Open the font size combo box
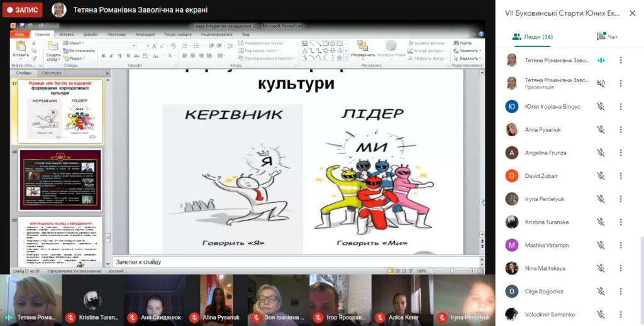Screen dimensions: 644x326 tap(143, 46)
